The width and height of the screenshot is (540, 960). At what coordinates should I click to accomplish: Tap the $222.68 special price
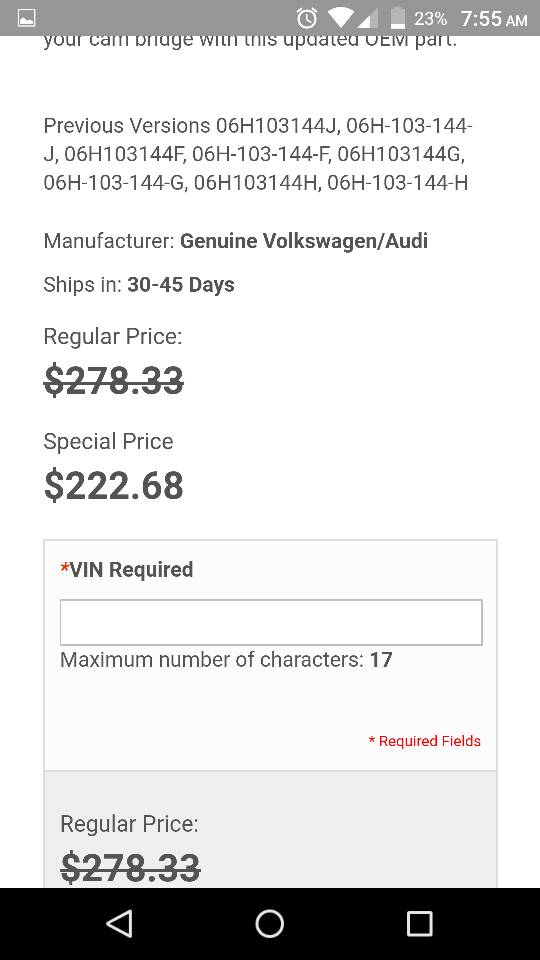tap(114, 486)
